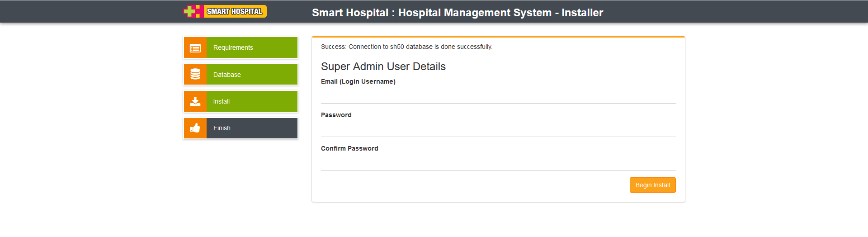868x237 pixels.
Task: Click the Confirm Password label text
Action: coord(349,148)
